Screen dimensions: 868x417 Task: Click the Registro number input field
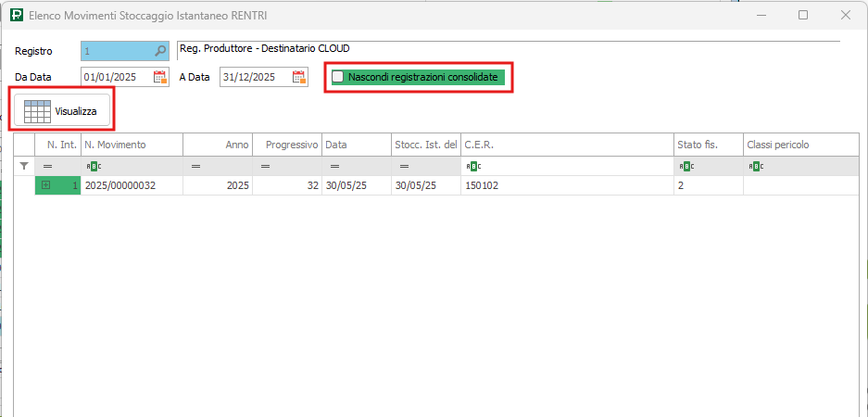(x=116, y=51)
